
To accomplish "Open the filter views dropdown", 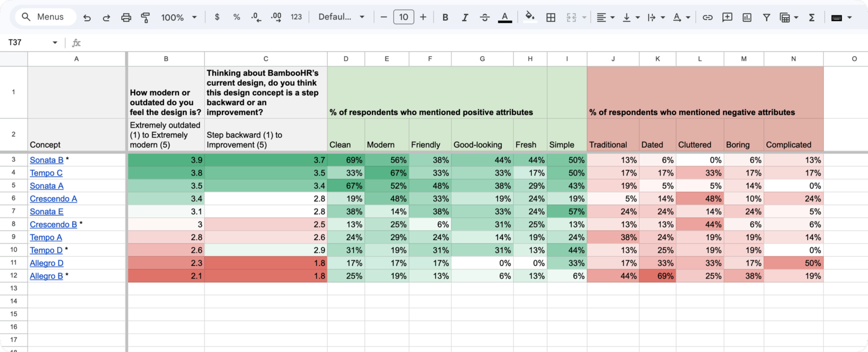I will (789, 17).
